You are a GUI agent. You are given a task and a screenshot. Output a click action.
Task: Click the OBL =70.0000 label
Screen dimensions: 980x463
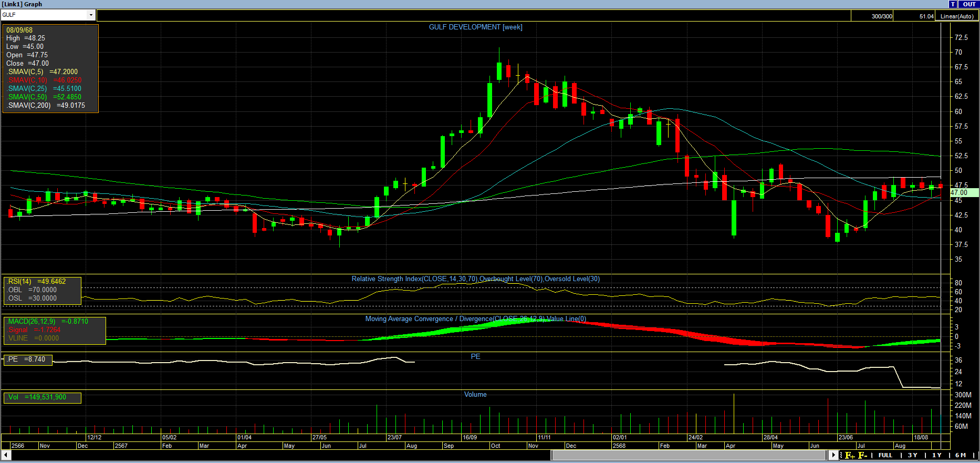coord(32,290)
